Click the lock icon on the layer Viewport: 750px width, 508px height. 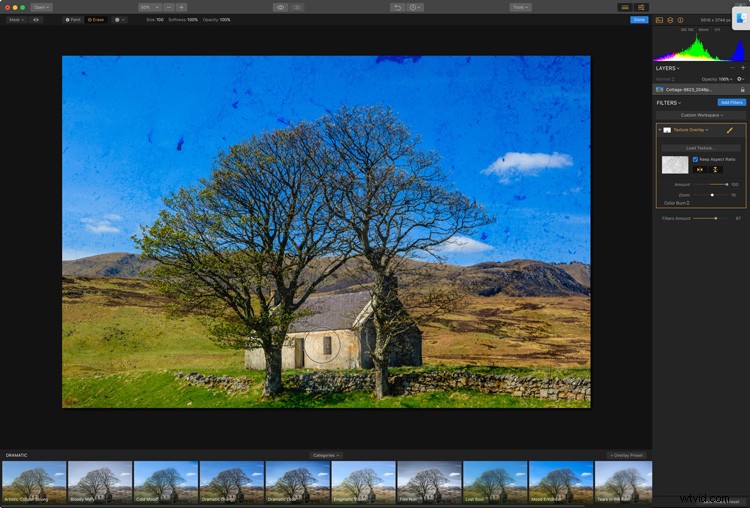point(742,89)
